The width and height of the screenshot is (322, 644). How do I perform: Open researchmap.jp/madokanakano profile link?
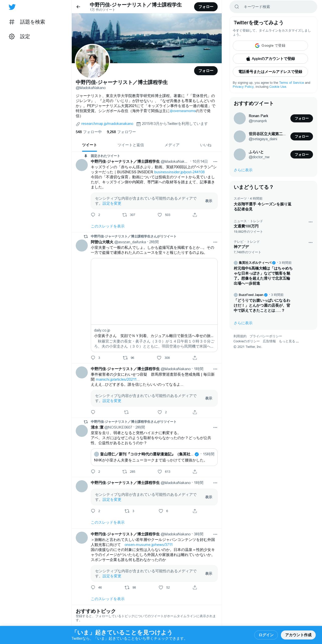107,124
